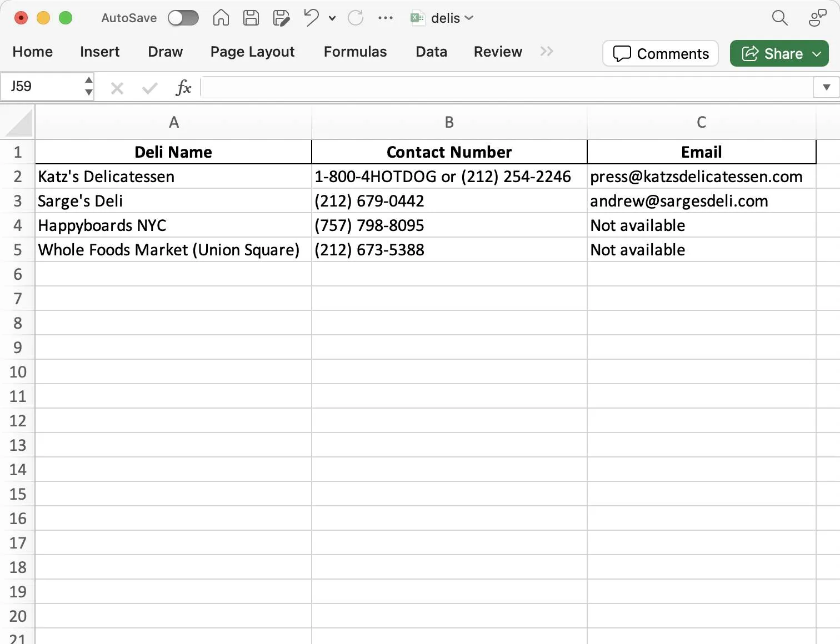This screenshot has width=840, height=644.
Task: Select the Deli Name header cell
Action: point(173,152)
